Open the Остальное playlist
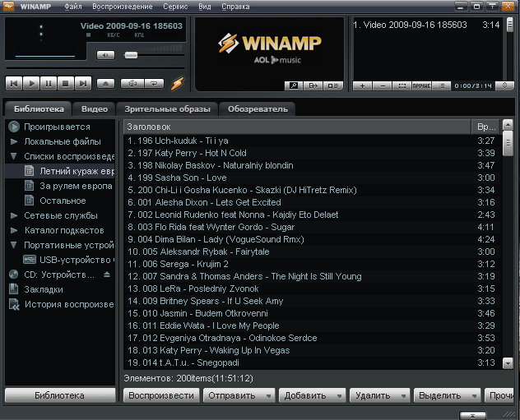Screen dimensions: 520x420 [63, 201]
